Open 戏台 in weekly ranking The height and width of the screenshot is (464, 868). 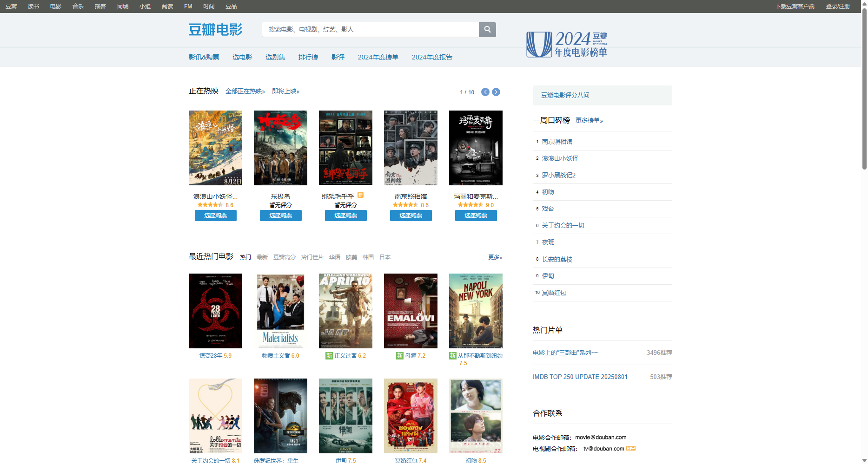click(548, 209)
